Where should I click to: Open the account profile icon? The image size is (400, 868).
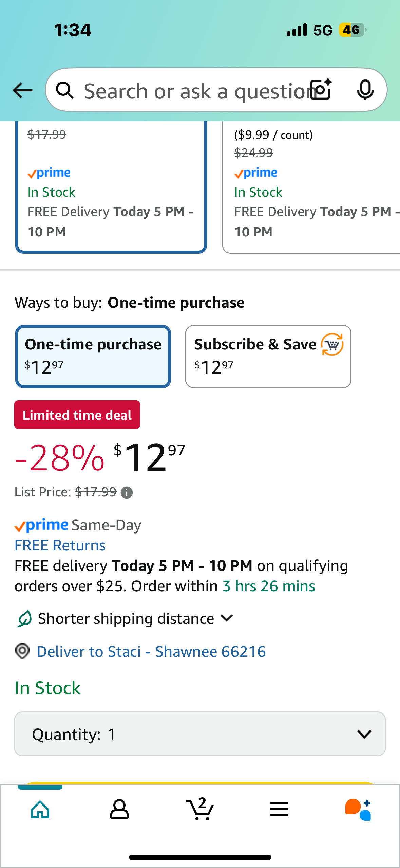click(x=119, y=810)
